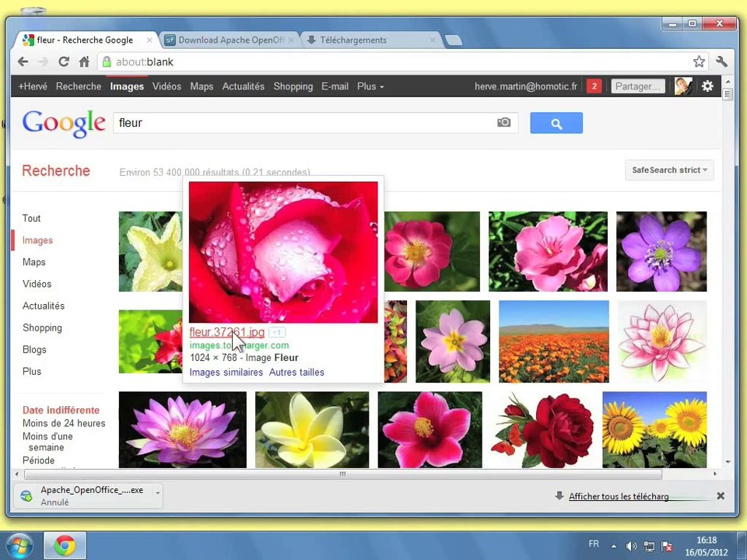The image size is (747, 560).
Task: Open the sunflowers thumbnail
Action: pos(654,429)
